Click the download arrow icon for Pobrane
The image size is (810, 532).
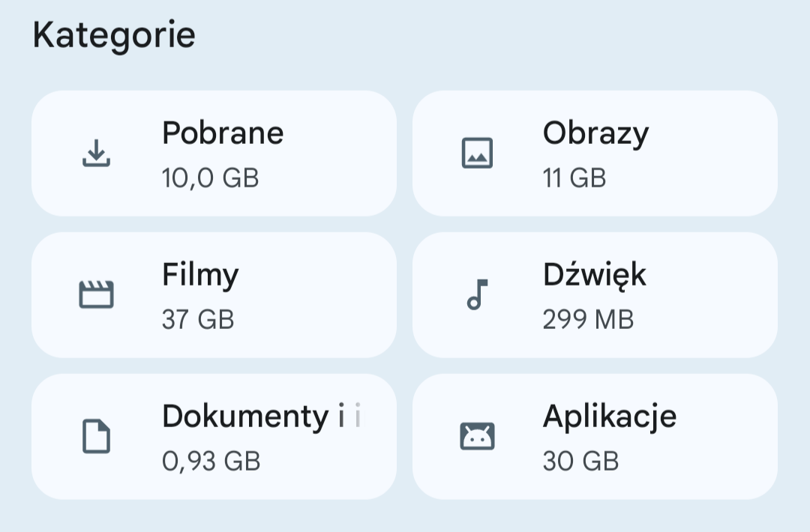click(x=96, y=154)
